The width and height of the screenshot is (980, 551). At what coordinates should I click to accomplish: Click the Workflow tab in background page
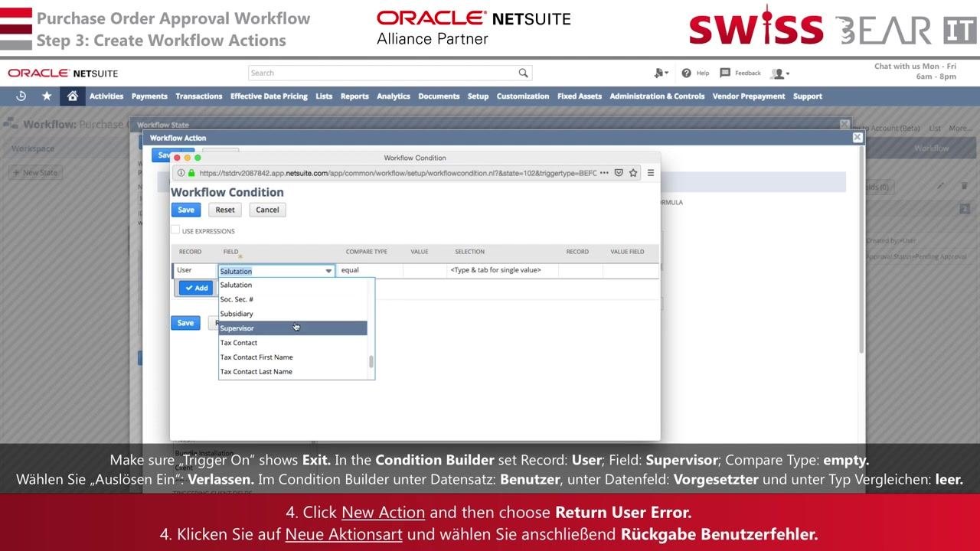[x=931, y=148]
